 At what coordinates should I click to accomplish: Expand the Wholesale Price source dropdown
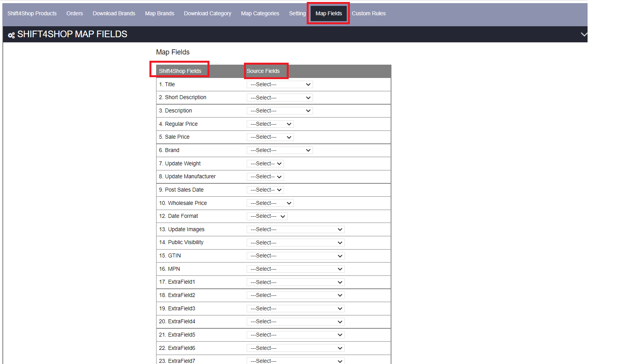tap(270, 203)
